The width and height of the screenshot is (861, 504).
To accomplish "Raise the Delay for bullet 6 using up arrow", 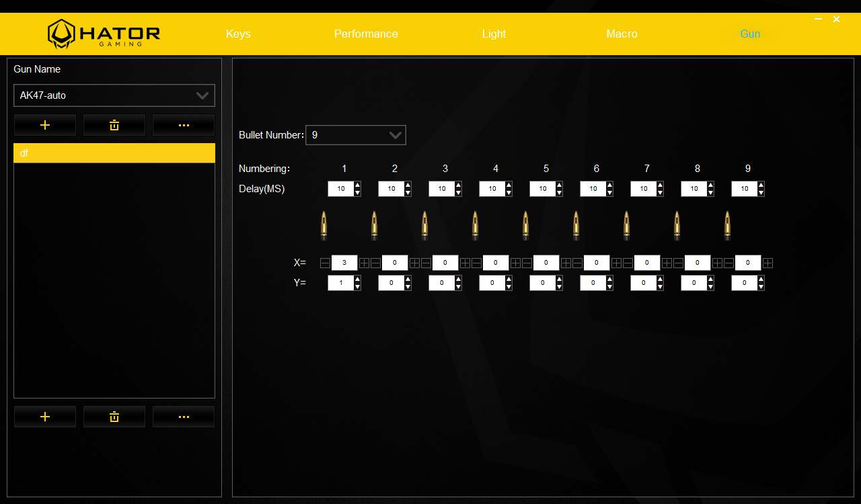I will tap(609, 185).
